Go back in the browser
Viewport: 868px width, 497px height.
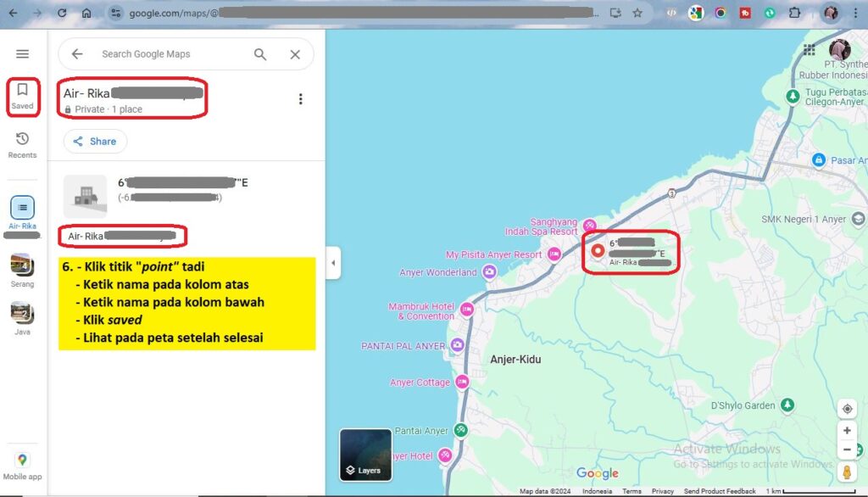(x=14, y=13)
